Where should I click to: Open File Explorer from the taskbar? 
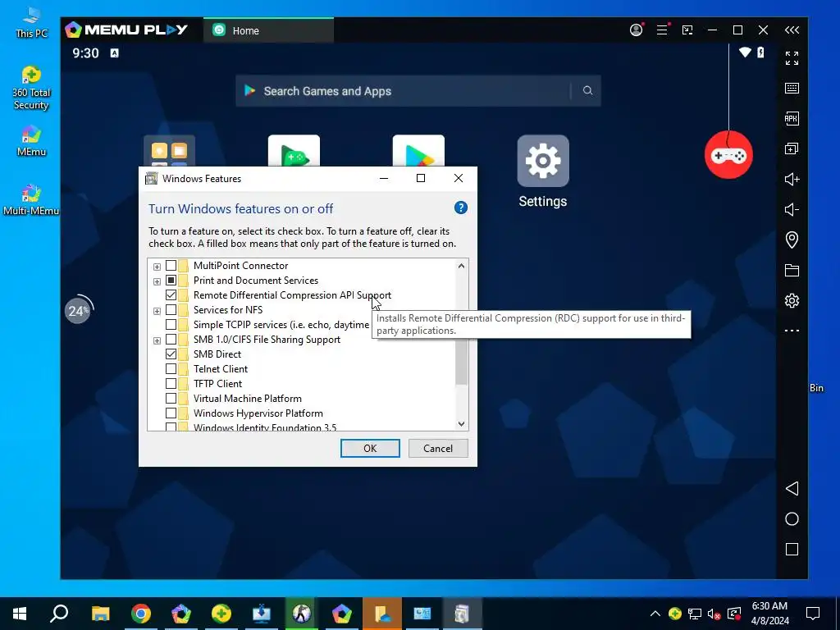tap(100, 614)
